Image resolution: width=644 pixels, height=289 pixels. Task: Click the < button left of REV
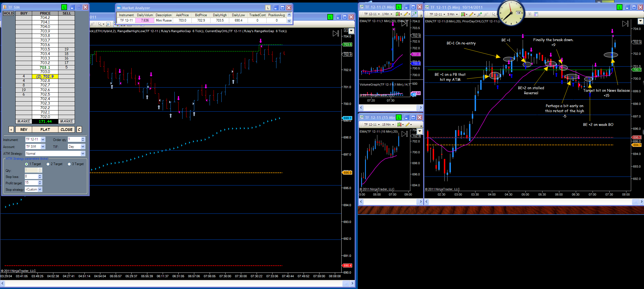click(x=11, y=130)
